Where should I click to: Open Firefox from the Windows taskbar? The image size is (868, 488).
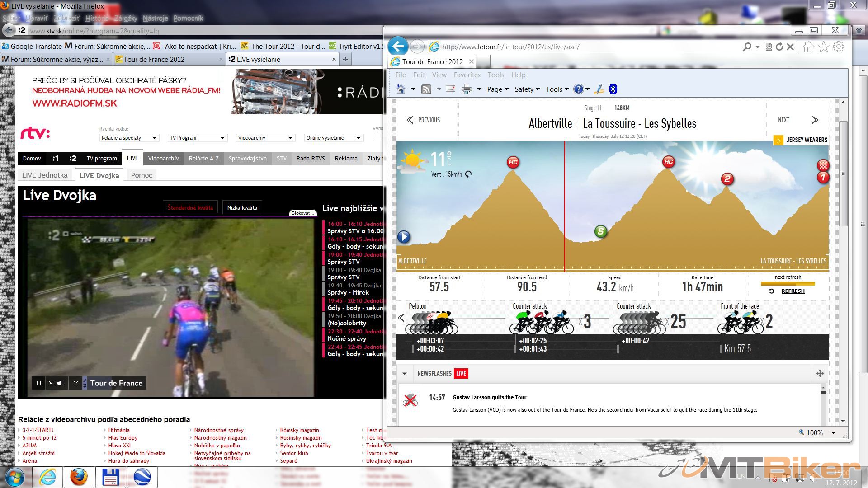click(79, 476)
